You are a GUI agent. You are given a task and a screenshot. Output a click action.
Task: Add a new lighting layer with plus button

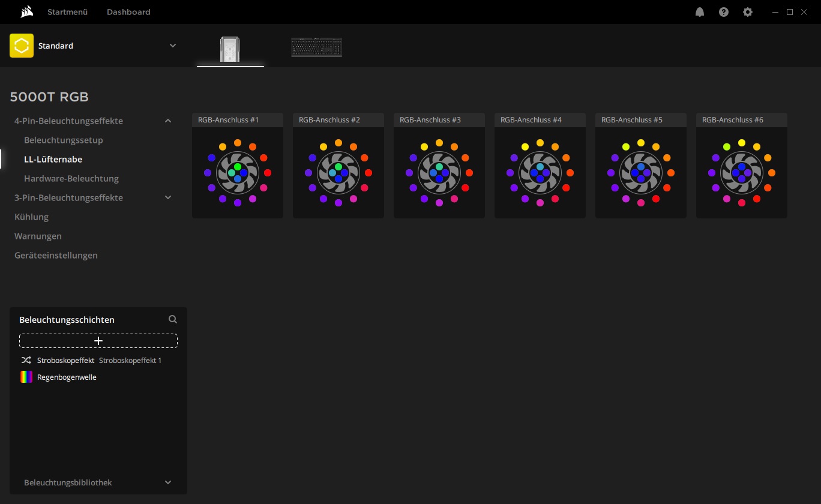98,341
